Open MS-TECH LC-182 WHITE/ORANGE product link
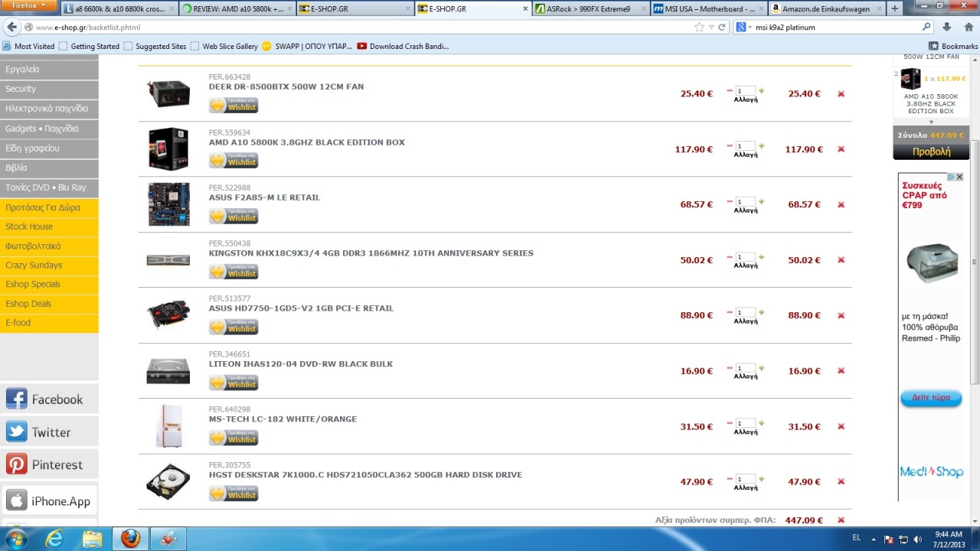Image resolution: width=980 pixels, height=551 pixels. [x=283, y=419]
